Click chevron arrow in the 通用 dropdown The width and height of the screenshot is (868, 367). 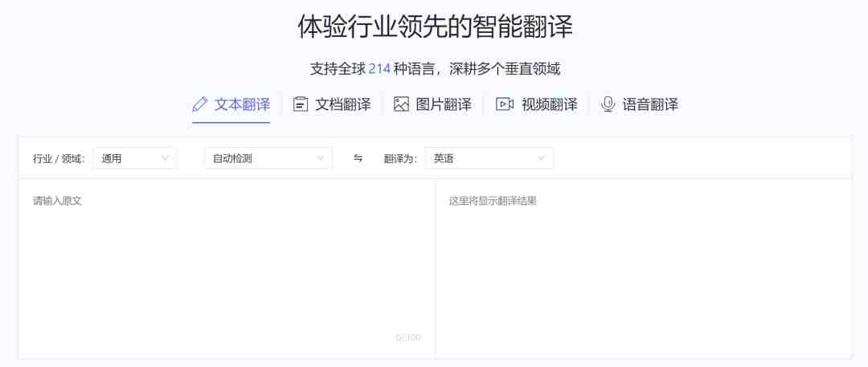[165, 158]
